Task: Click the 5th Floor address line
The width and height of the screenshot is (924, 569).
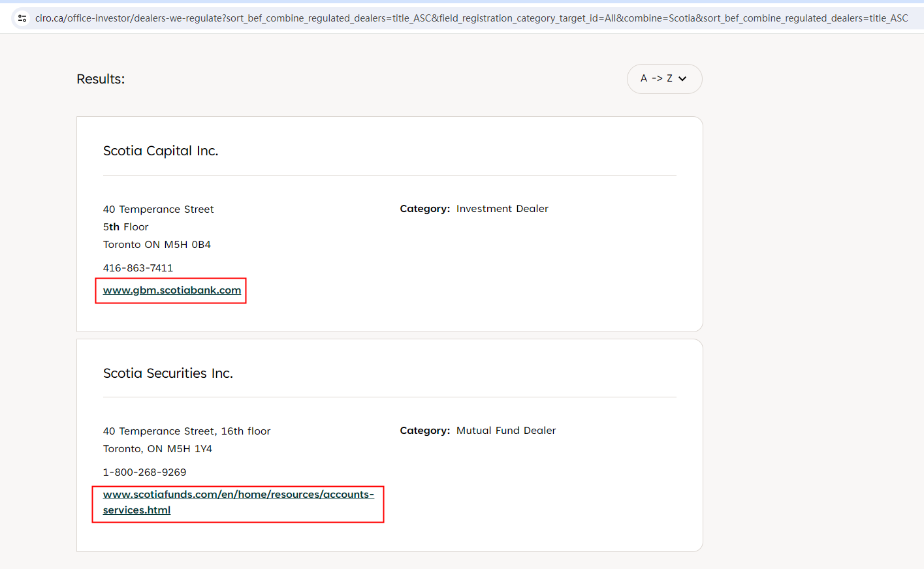Action: (125, 227)
